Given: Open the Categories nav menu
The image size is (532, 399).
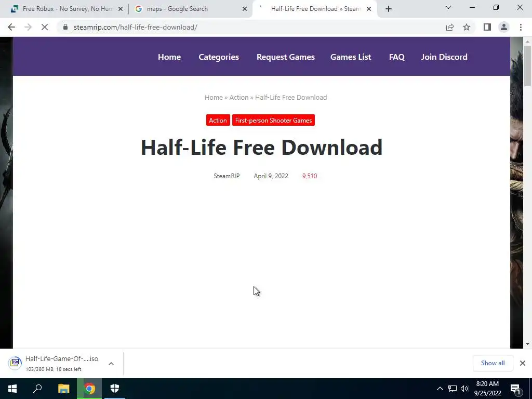Looking at the screenshot, I should pyautogui.click(x=219, y=57).
